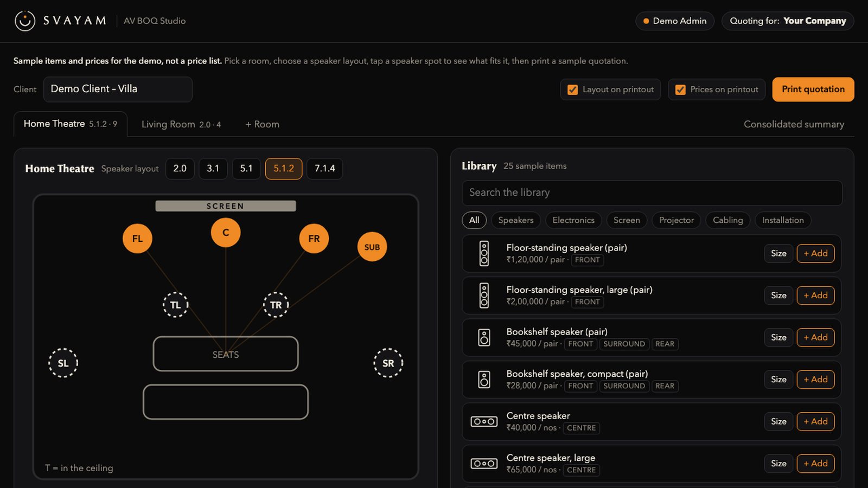Screen dimensions: 868x488
Task: Click the Search the library field
Action: 652,193
